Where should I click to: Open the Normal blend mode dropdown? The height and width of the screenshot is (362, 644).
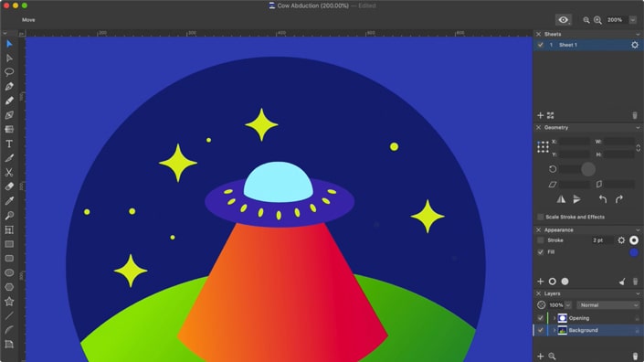coord(608,305)
